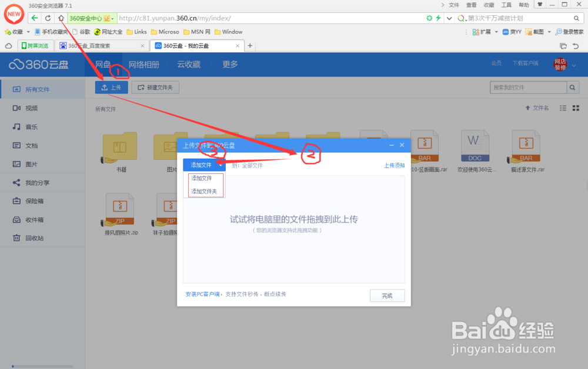The height and width of the screenshot is (369, 588).
Task: Open address bar history dropdown arrow
Action: click(449, 18)
